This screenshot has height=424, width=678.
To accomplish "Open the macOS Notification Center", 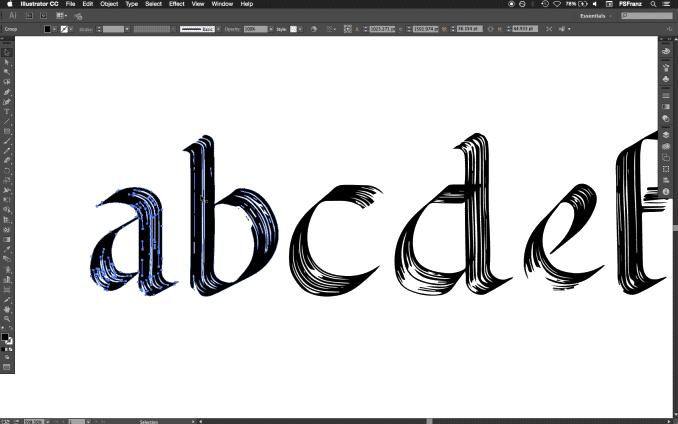I will tap(666, 4).
